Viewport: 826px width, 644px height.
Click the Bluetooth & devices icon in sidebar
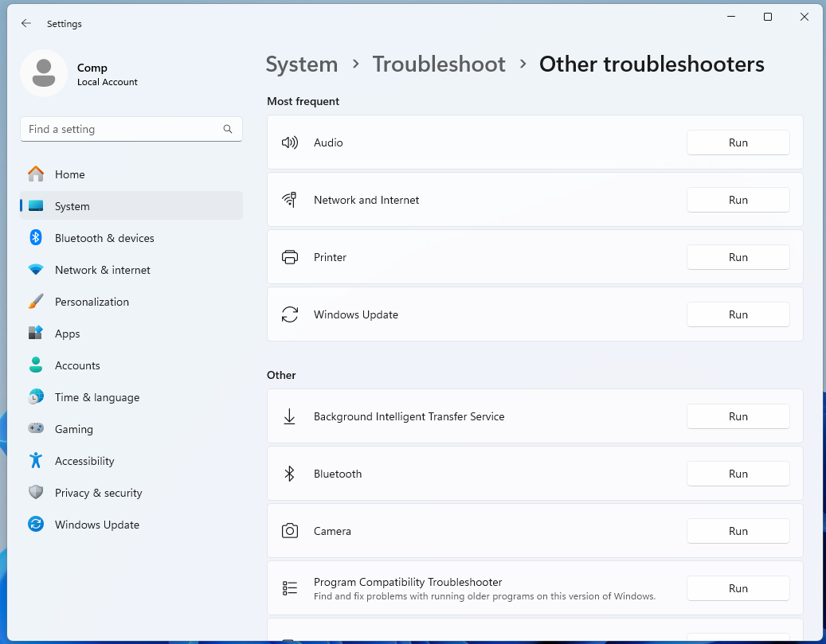coord(36,237)
